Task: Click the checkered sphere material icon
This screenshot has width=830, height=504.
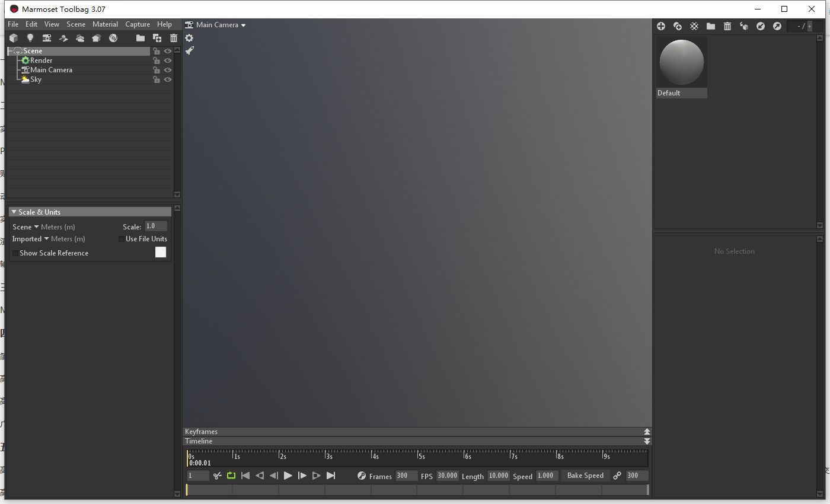Action: point(694,26)
